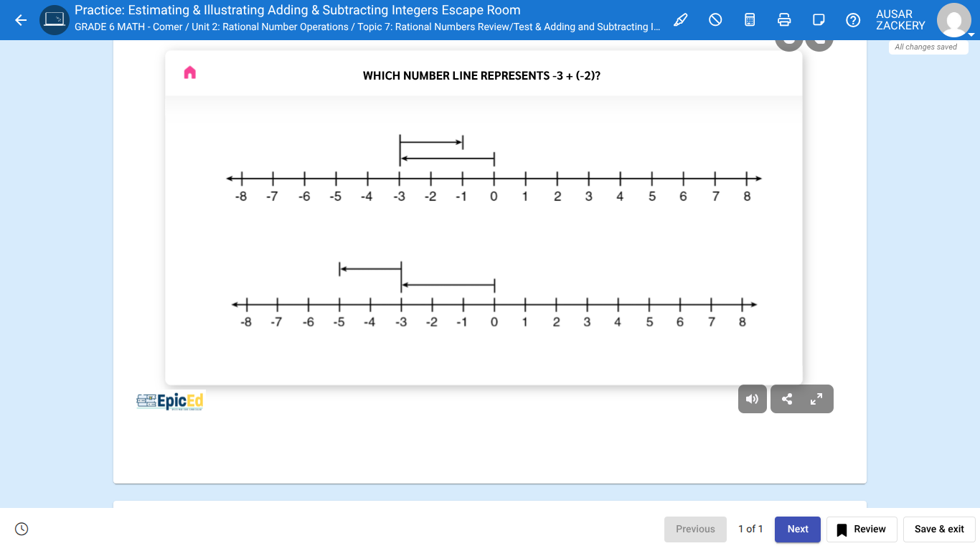Image resolution: width=980 pixels, height=551 pixels.
Task: Play the question audio narration
Action: (x=752, y=398)
